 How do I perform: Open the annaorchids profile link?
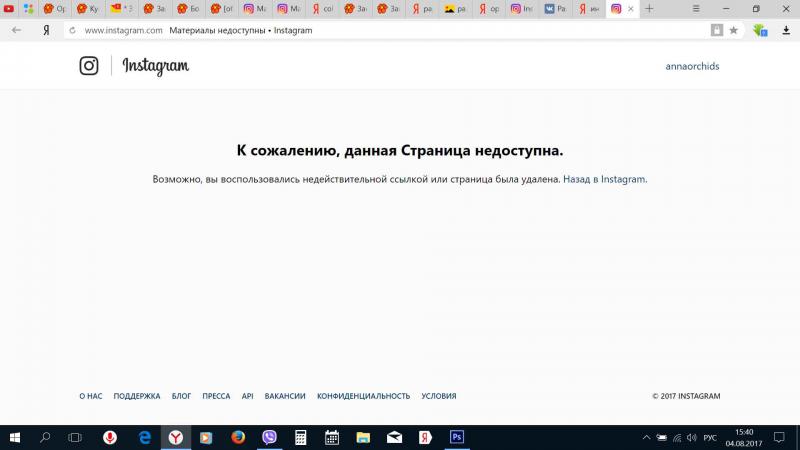(x=692, y=67)
